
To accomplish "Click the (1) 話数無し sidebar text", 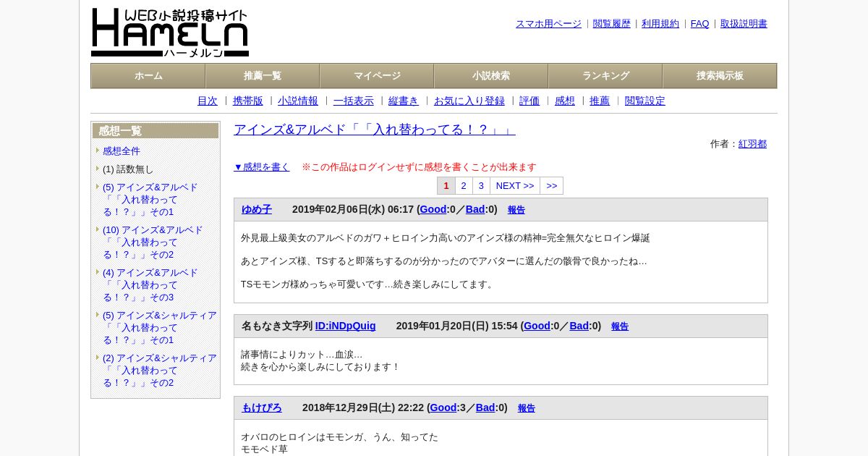I will coord(128,169).
